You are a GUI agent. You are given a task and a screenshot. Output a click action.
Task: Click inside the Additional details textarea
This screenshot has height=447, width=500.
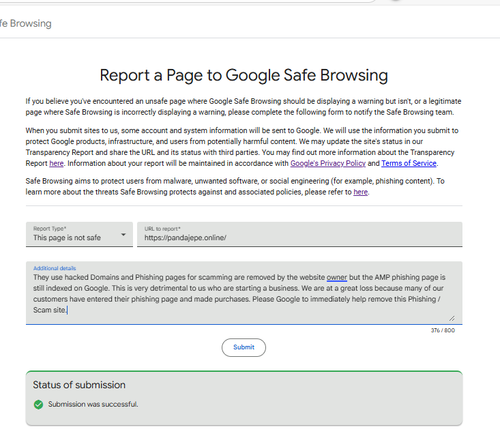coord(244,293)
